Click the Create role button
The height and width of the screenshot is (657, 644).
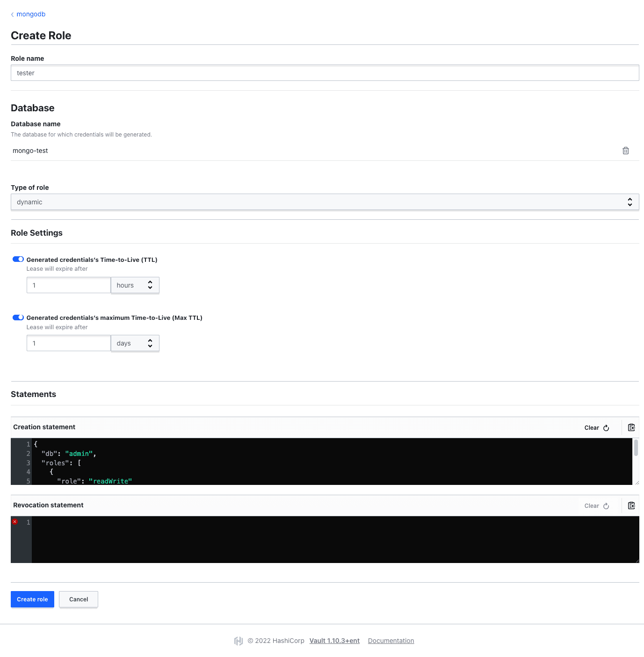[32, 599]
